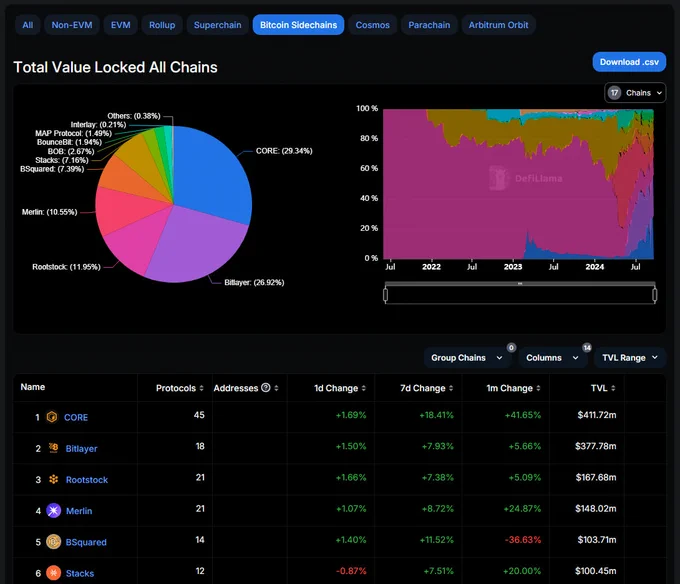Click the Stacks chain logo icon
The width and height of the screenshot is (680, 584).
pyautogui.click(x=54, y=573)
